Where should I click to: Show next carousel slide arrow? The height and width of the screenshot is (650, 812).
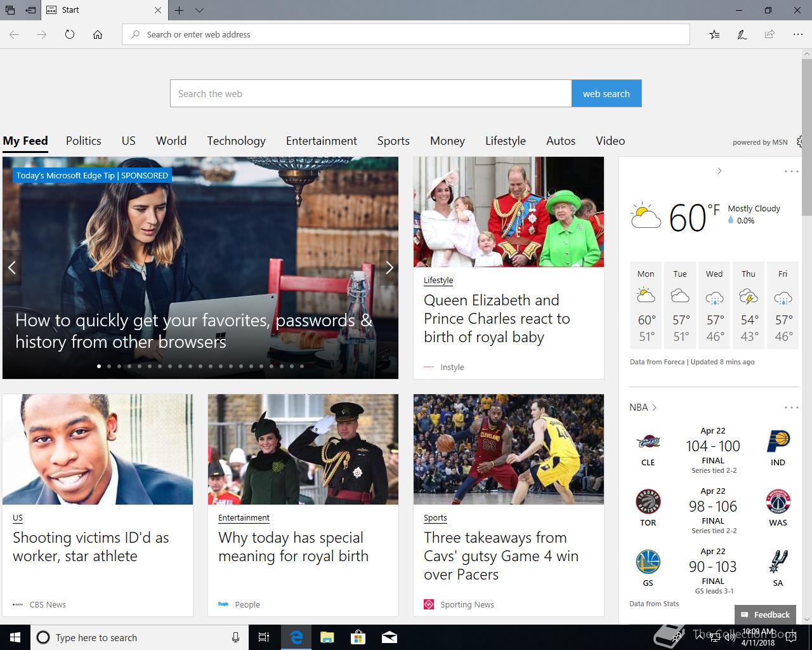coord(390,267)
